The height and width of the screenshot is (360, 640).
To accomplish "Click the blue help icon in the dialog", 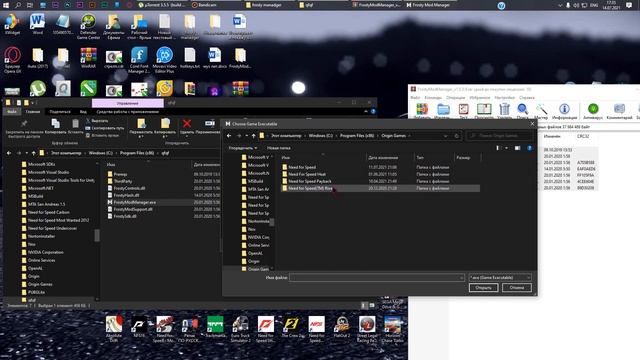I will click(x=529, y=148).
